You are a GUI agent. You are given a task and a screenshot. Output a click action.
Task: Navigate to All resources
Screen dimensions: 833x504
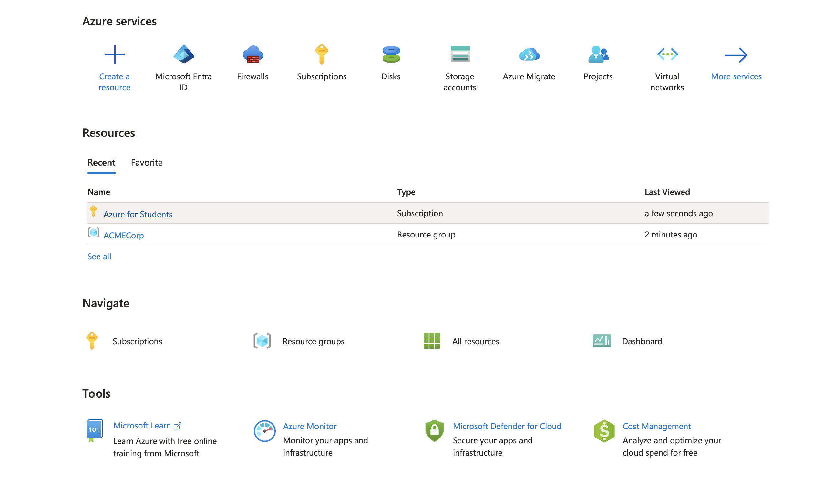click(x=475, y=341)
